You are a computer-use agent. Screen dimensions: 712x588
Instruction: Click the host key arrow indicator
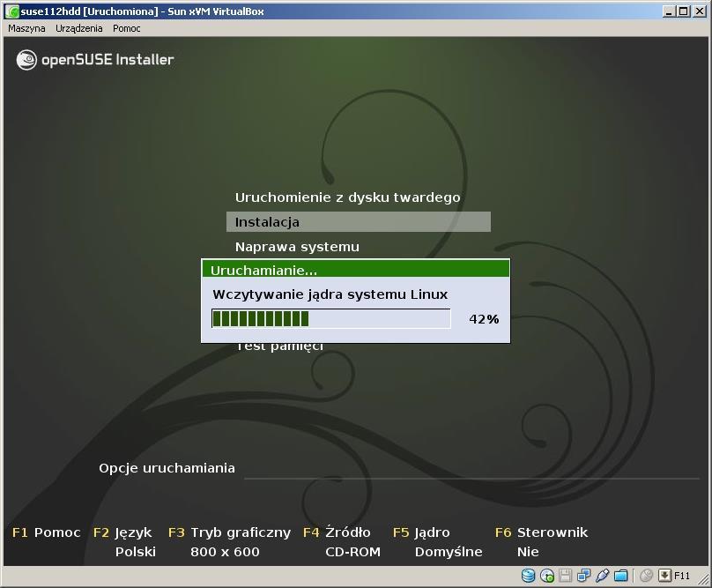point(664,576)
